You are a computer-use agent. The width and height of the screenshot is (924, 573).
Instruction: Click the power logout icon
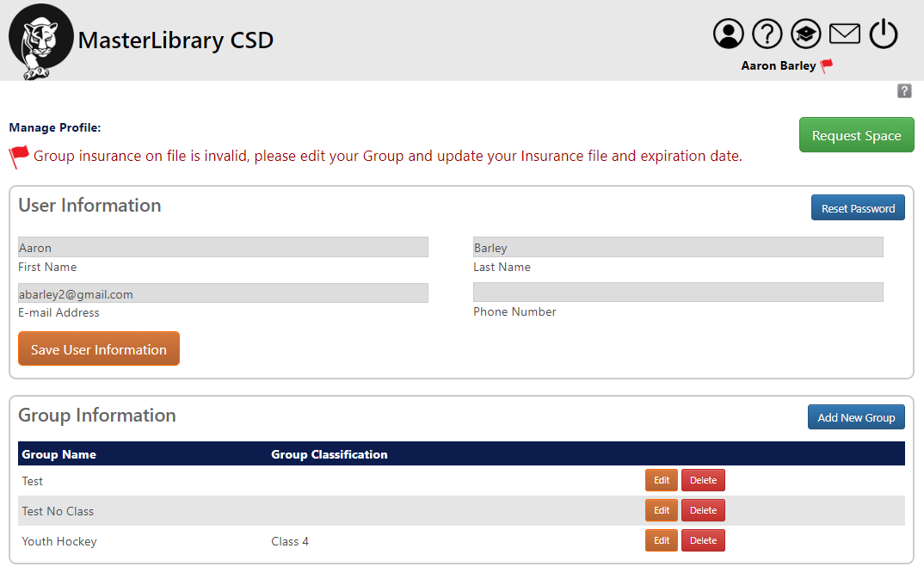pyautogui.click(x=884, y=34)
